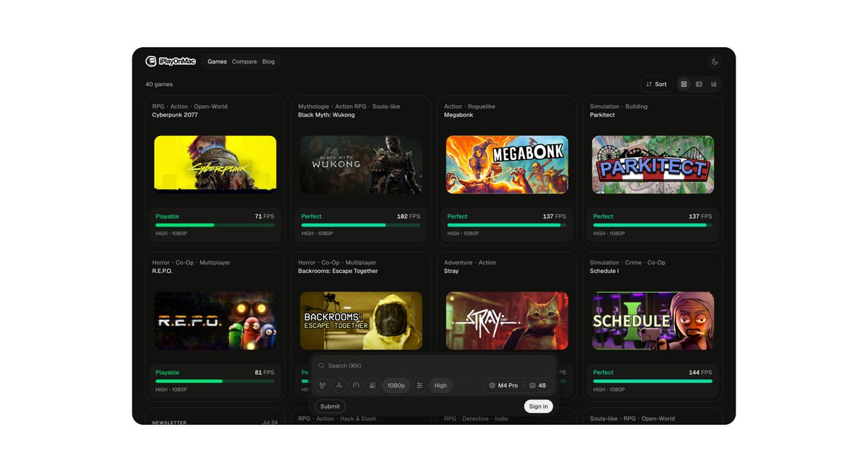Open the High quality preset selector
The height and width of the screenshot is (472, 868).
(441, 386)
